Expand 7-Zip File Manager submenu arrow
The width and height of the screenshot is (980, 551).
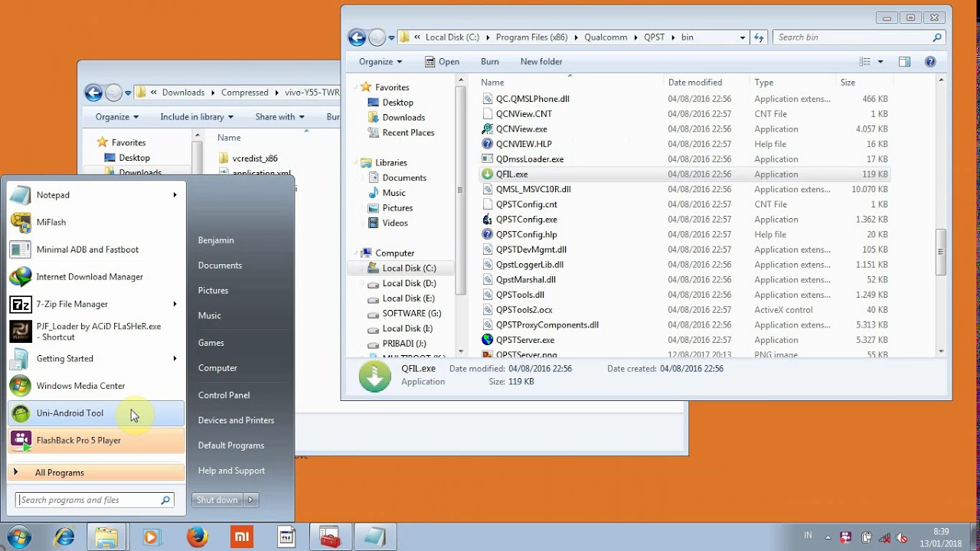[x=175, y=305]
